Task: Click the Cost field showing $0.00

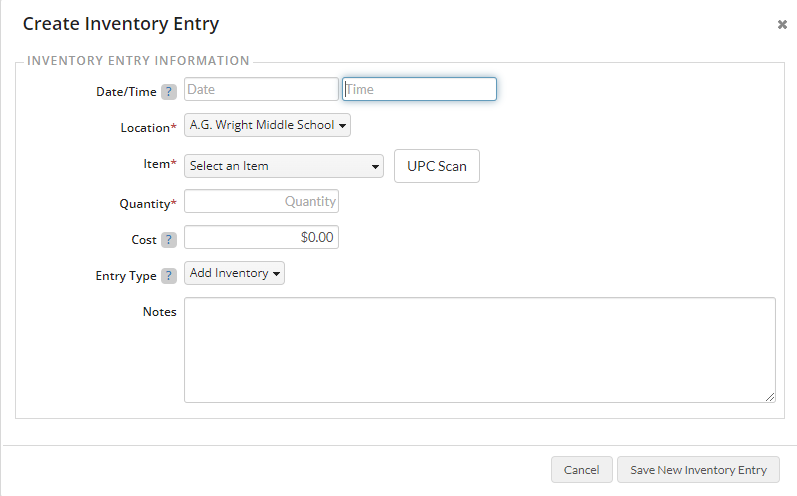Action: point(261,237)
